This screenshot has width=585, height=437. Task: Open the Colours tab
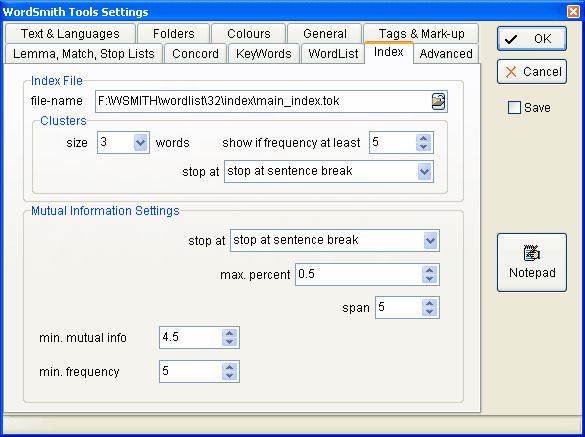coord(248,34)
